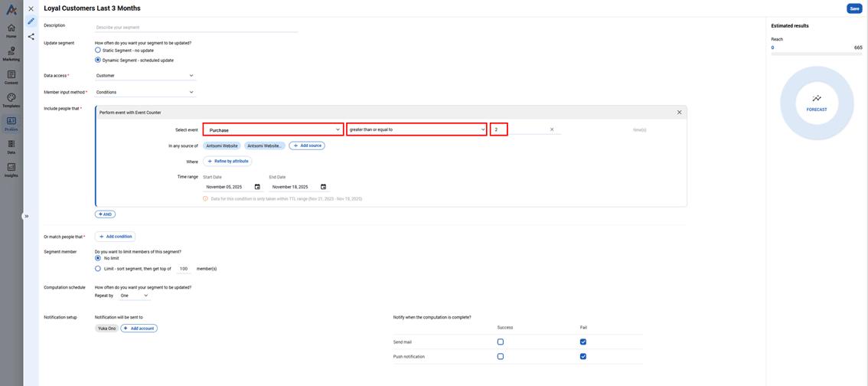This screenshot has width=868, height=386.
Task: Click the Forecast chart icon
Action: point(817,99)
